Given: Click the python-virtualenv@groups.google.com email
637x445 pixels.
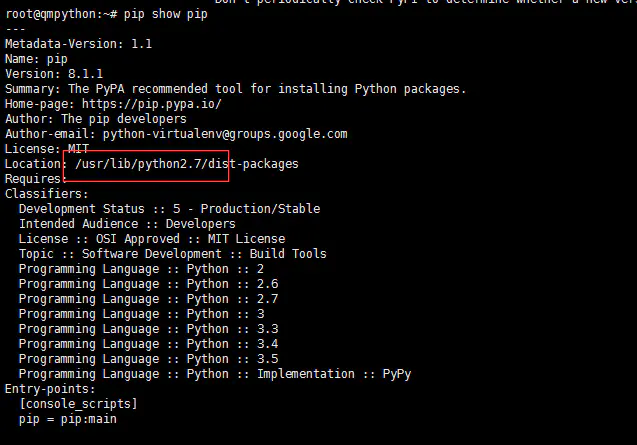Looking at the screenshot, I should tap(225, 134).
